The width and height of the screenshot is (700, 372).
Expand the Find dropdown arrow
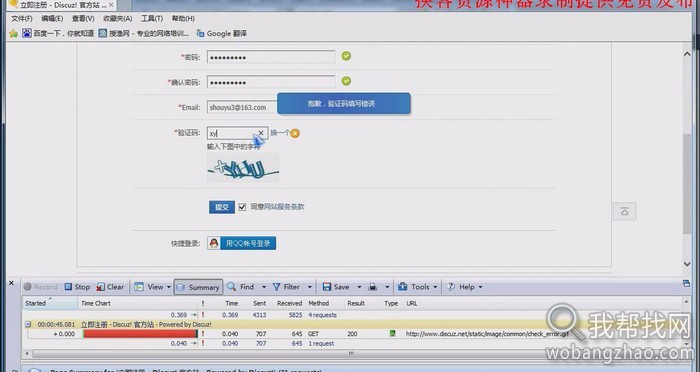[263, 287]
